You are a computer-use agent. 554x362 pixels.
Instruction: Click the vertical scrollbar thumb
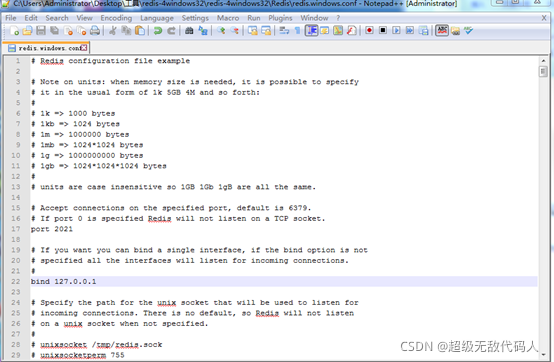pos(543,72)
